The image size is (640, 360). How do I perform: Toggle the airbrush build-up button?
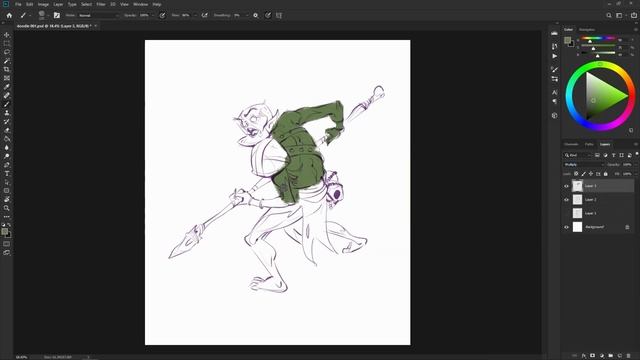tap(204, 16)
